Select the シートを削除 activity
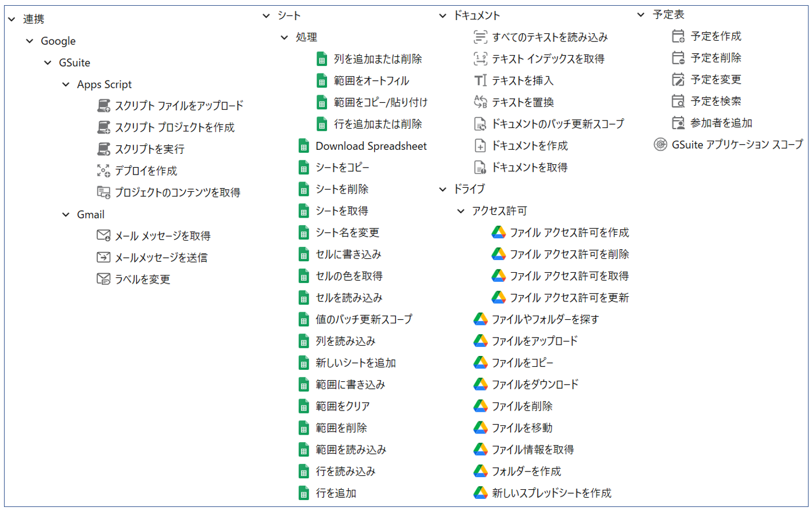 pos(342,189)
